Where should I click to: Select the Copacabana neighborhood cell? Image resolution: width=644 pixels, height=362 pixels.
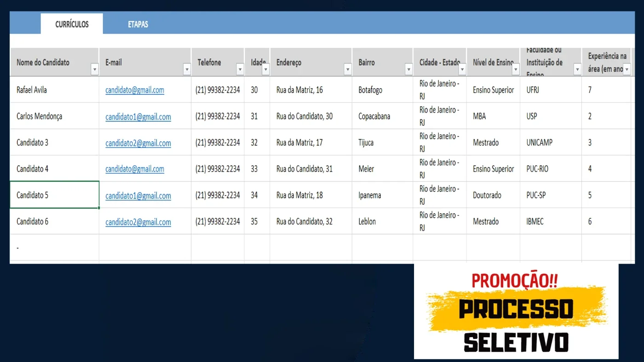(382, 116)
